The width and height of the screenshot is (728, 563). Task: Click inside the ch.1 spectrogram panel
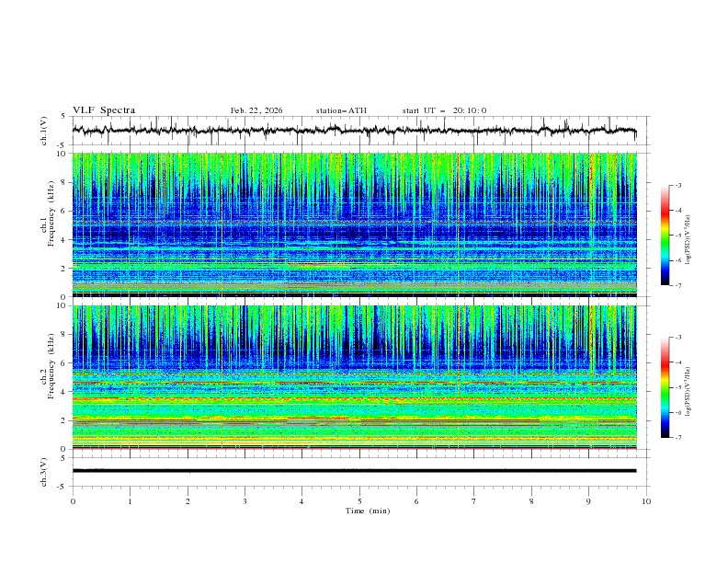click(354, 224)
